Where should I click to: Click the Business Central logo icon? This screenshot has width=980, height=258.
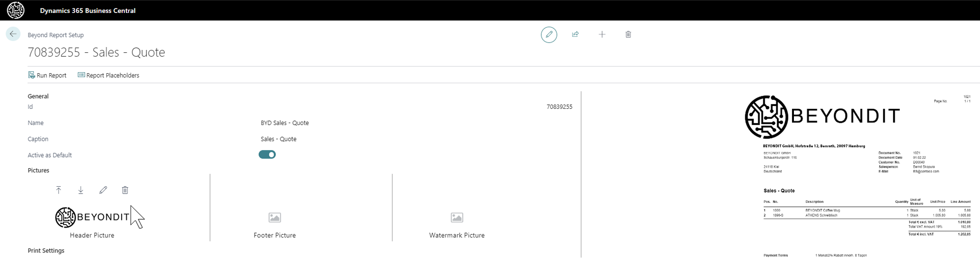[15, 10]
